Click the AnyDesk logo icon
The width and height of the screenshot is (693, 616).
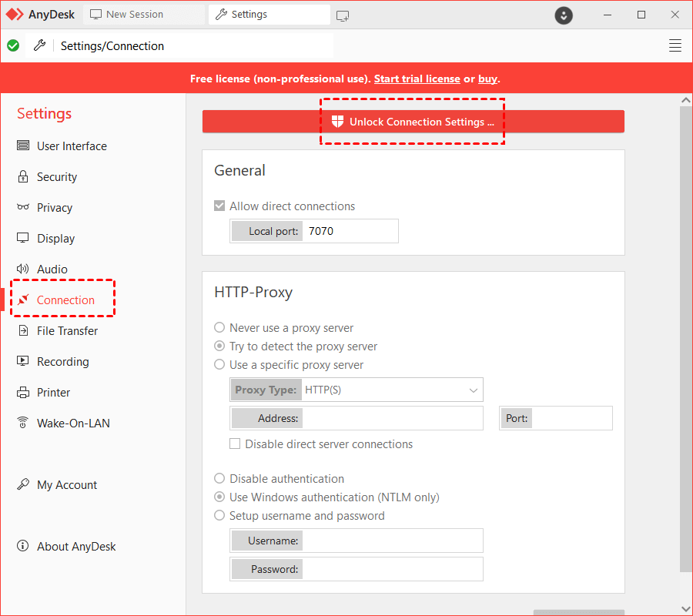pos(15,15)
